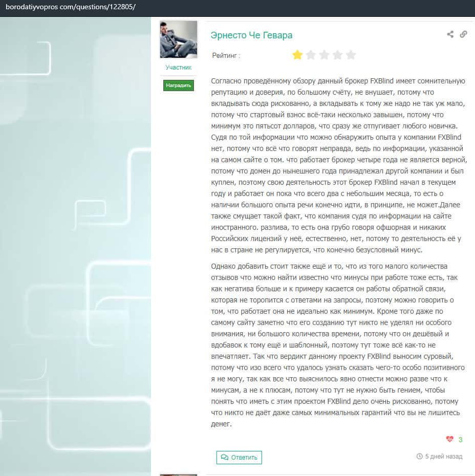Copy the permalink via the chain icon

[x=463, y=34]
